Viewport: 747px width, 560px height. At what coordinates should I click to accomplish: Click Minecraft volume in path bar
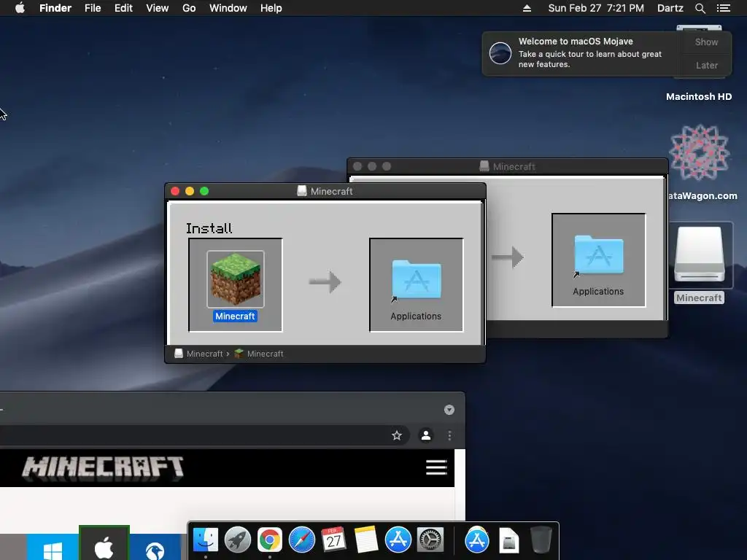click(x=199, y=354)
